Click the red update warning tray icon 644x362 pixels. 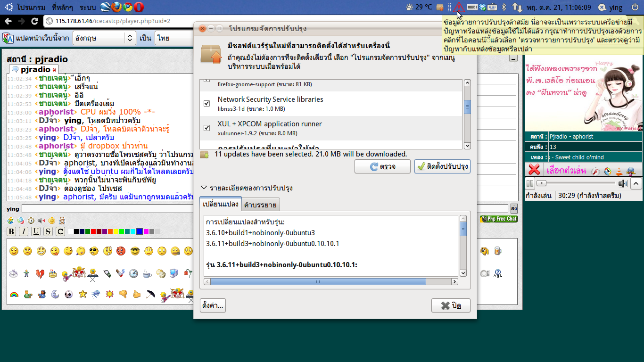click(459, 7)
